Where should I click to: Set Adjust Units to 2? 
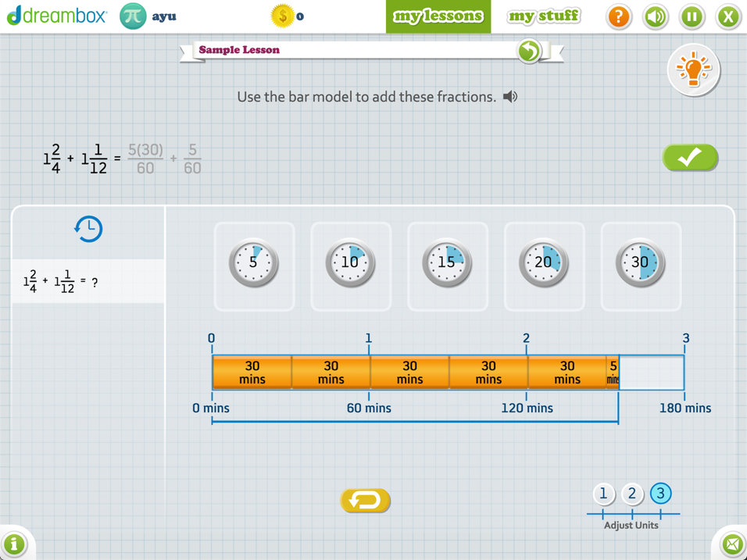632,494
